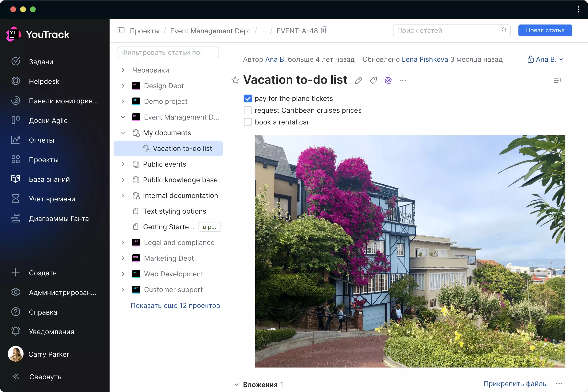This screenshot has width=588, height=392.
Task: Star the Vacation to-do list article
Action: [235, 80]
